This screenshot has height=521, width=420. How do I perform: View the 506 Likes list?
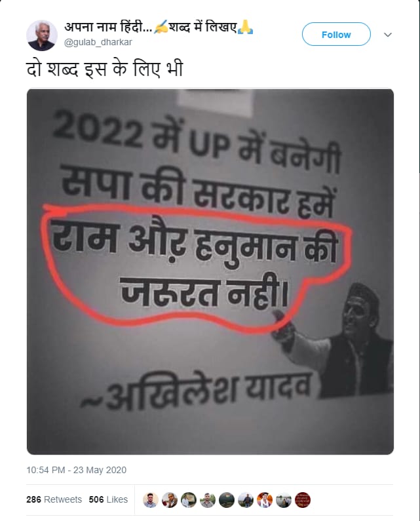tap(108, 499)
